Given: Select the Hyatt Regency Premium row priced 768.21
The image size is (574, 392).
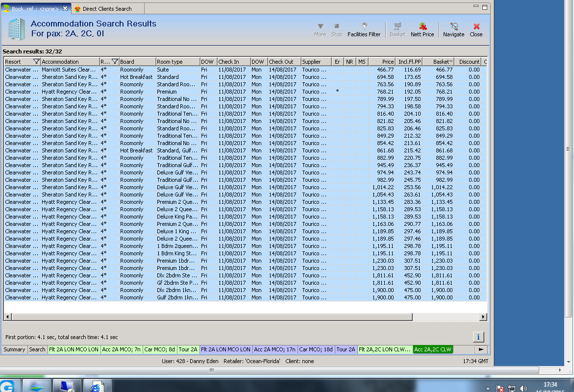Looking at the screenshot, I should click(x=245, y=92).
